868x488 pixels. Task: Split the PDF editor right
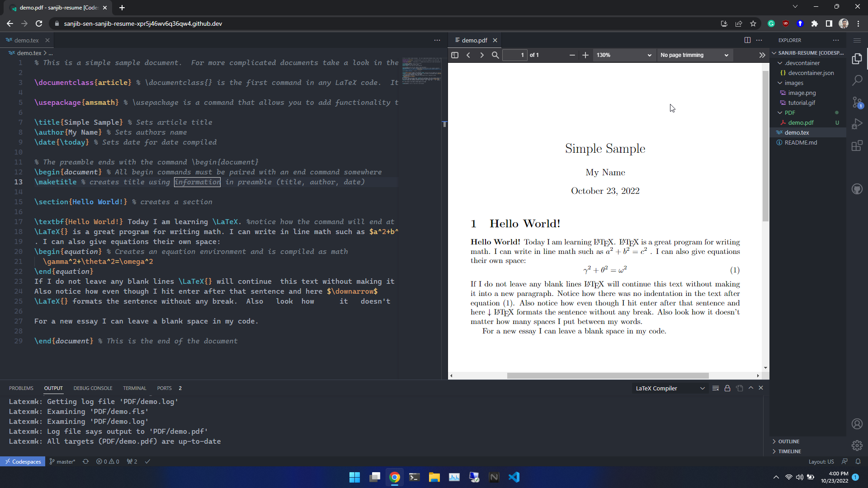747,40
